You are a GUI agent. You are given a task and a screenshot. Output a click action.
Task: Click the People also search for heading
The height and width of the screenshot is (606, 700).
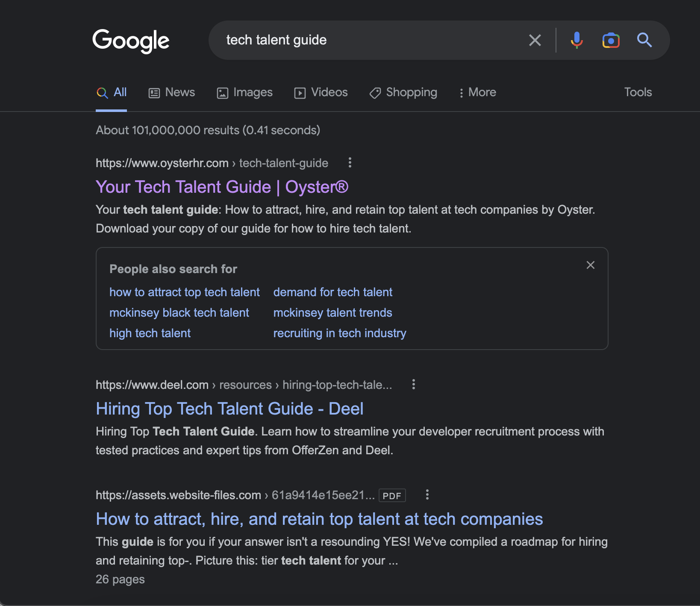point(173,269)
